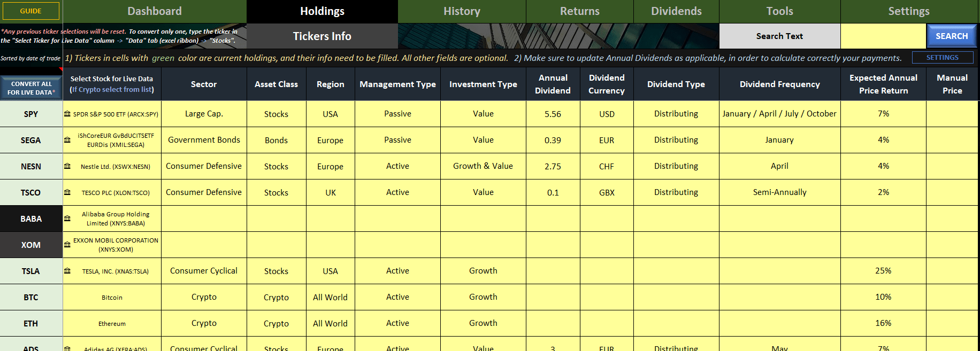This screenshot has height=351, width=980.
Task: Select the CHF dividend currency cell
Action: click(x=607, y=166)
